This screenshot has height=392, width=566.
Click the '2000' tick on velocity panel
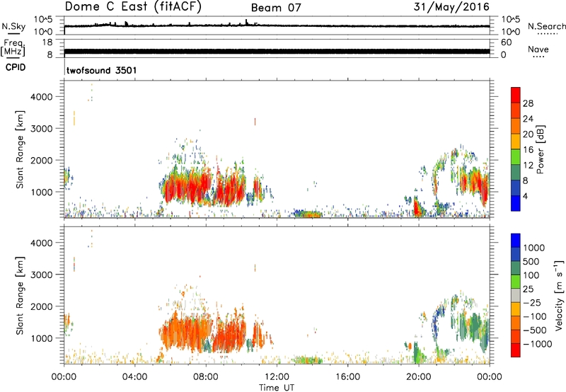click(42, 306)
